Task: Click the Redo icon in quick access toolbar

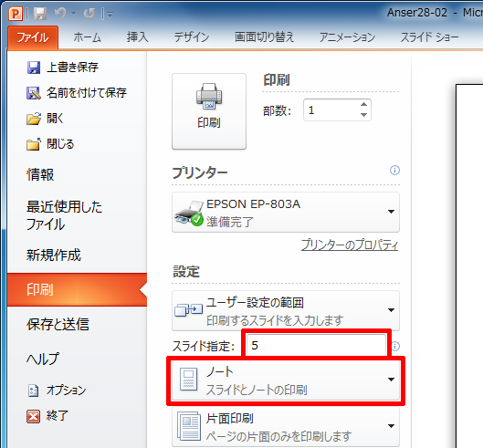Action: [x=89, y=14]
